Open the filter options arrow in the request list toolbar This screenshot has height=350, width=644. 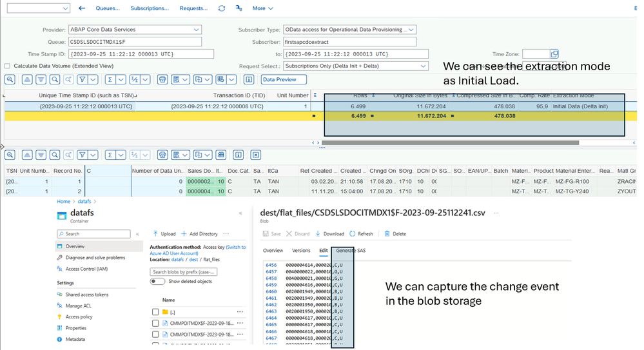click(x=93, y=80)
